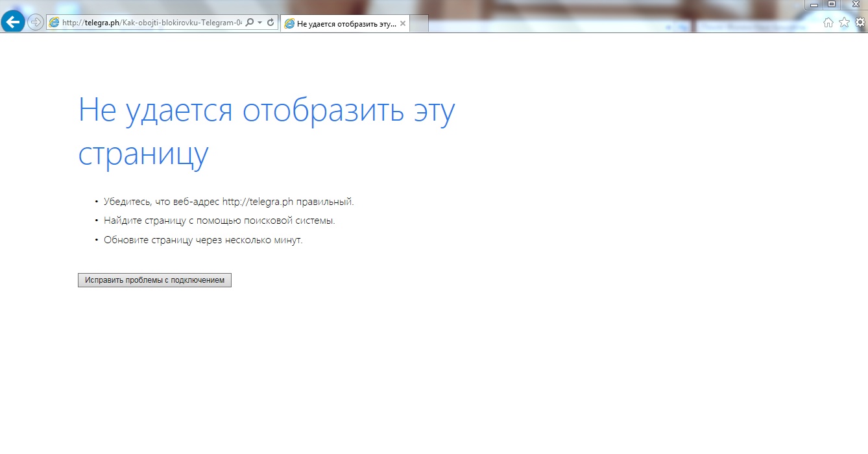The height and width of the screenshot is (454, 868).
Task: Click the line "Найдите страницу с помощью поисковой системы."
Action: (x=219, y=221)
